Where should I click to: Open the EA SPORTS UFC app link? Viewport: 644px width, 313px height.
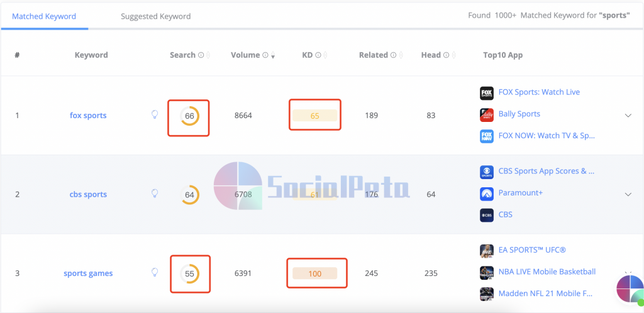pyautogui.click(x=532, y=250)
